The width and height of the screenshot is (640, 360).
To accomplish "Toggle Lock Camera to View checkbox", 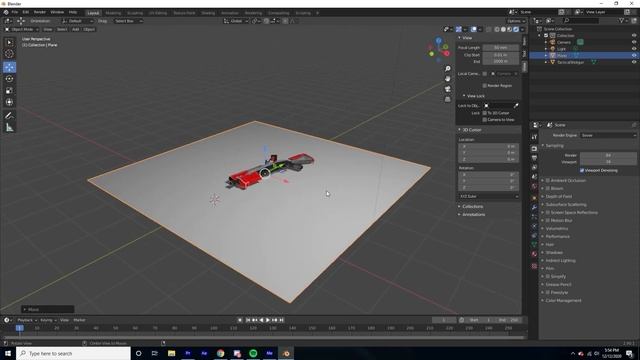I will click(484, 120).
